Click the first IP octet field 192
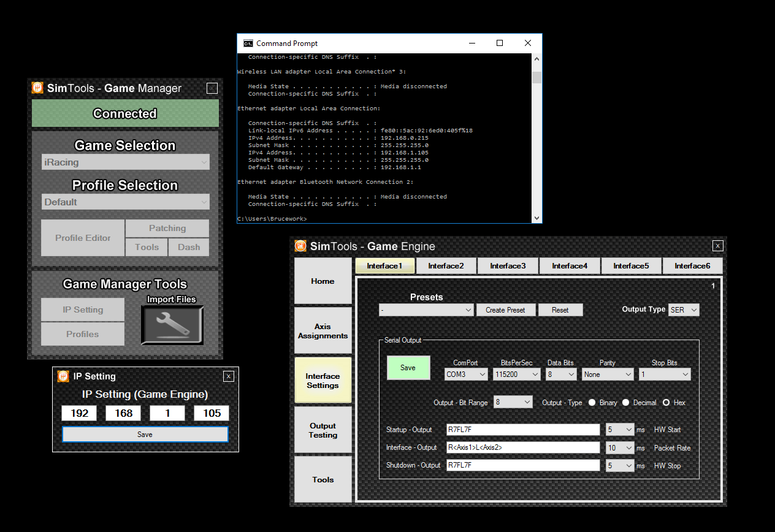The height and width of the screenshot is (532, 775). [79, 413]
